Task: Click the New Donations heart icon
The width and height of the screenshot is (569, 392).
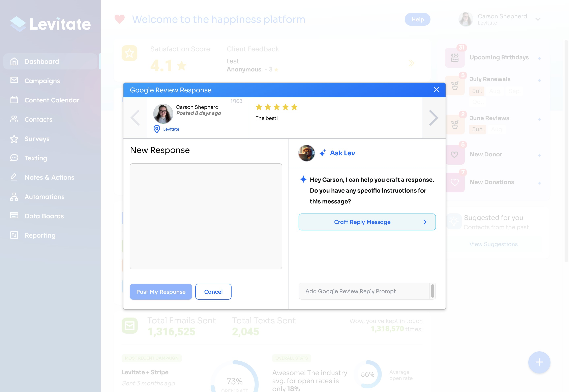Action: tap(454, 183)
